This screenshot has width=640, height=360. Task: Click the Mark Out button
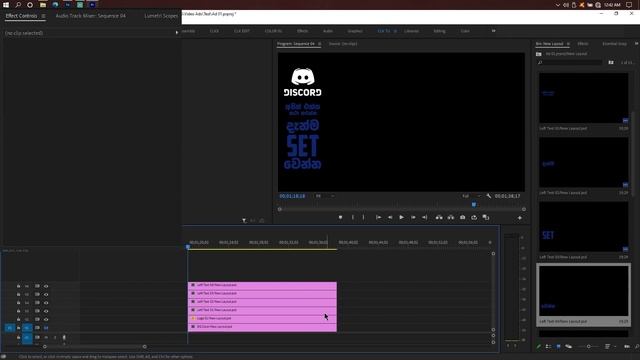(x=363, y=218)
